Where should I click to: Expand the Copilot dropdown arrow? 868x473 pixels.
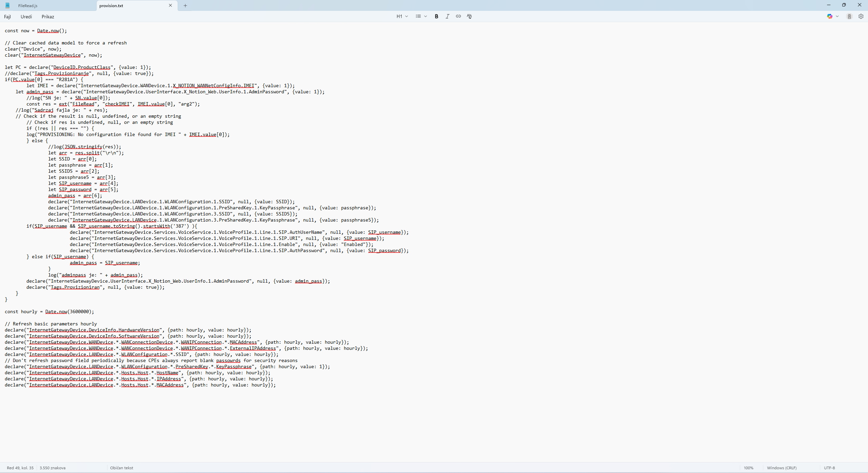coord(837,16)
